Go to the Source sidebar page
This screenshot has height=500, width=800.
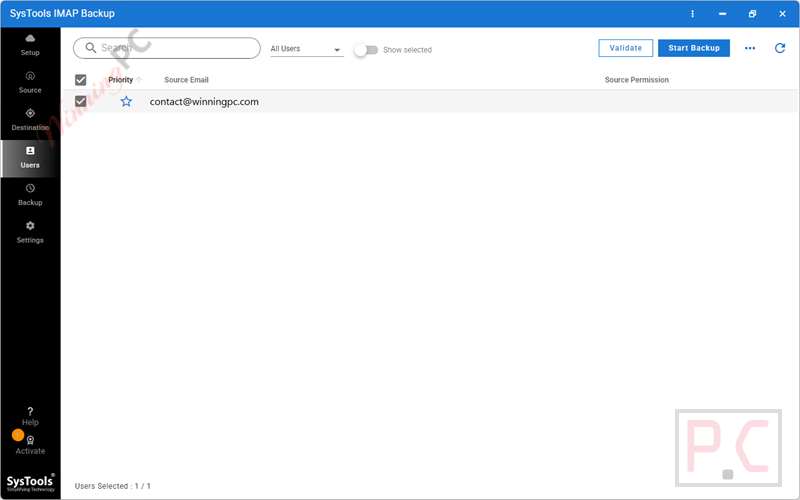click(30, 83)
